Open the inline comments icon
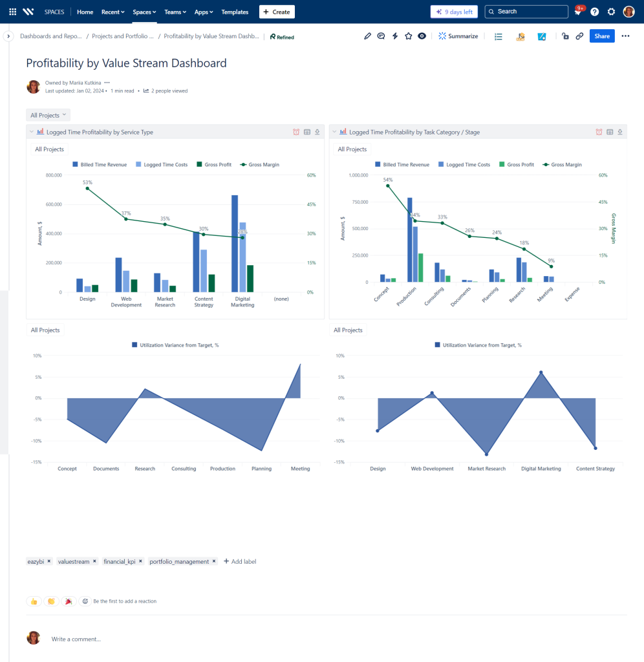The width and height of the screenshot is (644, 662). tap(381, 36)
